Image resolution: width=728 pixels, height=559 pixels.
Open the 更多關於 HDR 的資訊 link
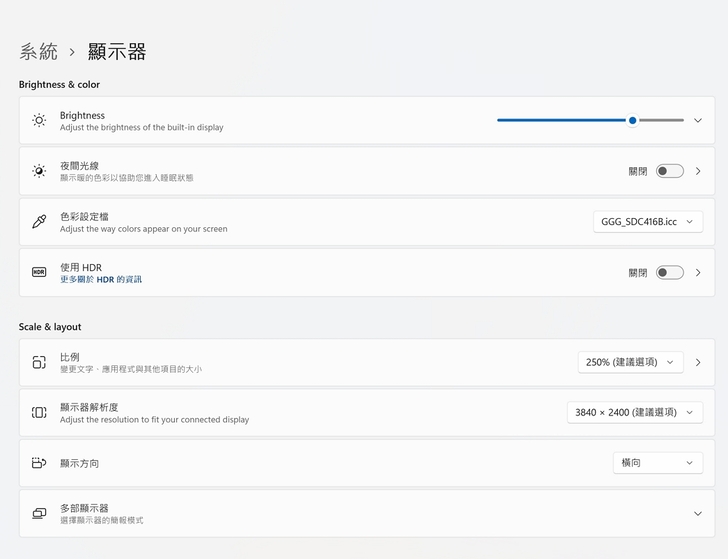click(100, 280)
